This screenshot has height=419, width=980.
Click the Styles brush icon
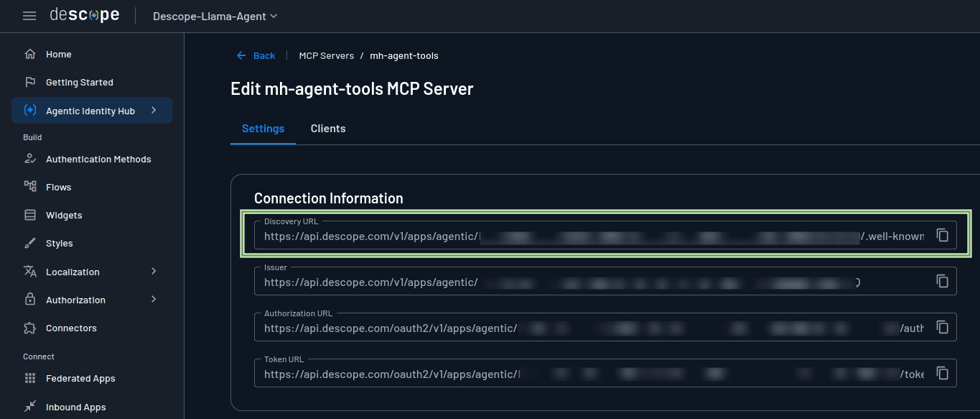click(x=30, y=243)
